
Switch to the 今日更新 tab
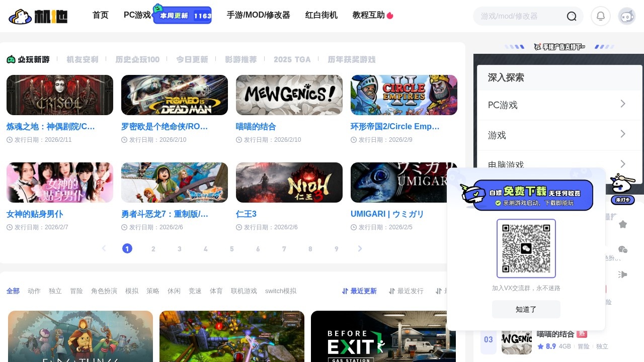pyautogui.click(x=192, y=59)
